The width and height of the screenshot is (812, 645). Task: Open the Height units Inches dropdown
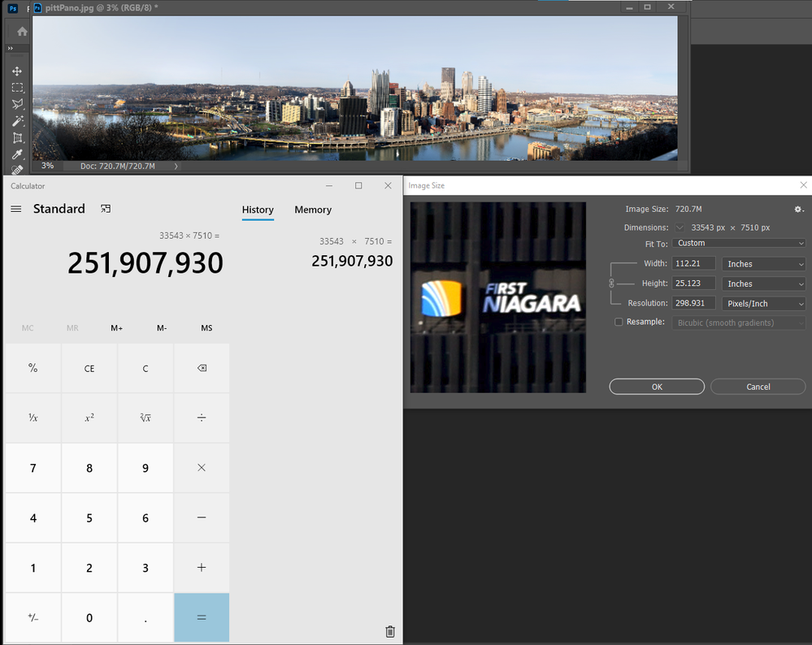click(764, 284)
